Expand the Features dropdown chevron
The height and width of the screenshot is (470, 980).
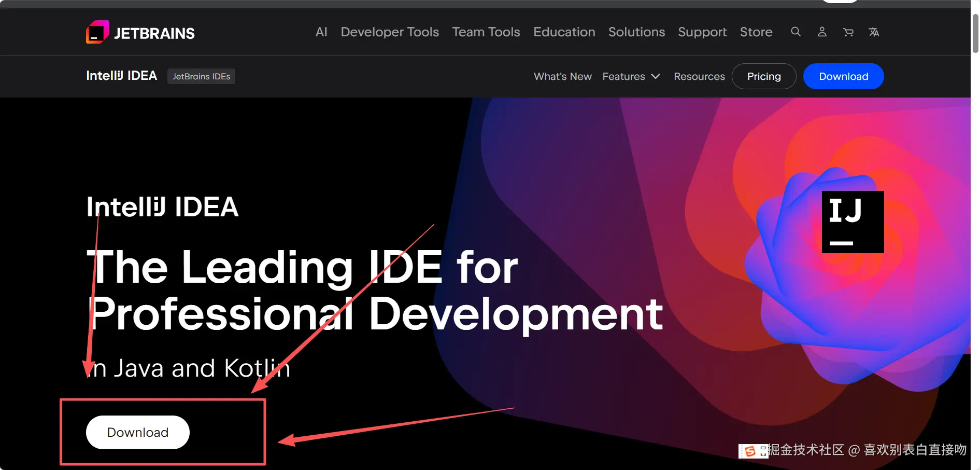click(x=656, y=76)
